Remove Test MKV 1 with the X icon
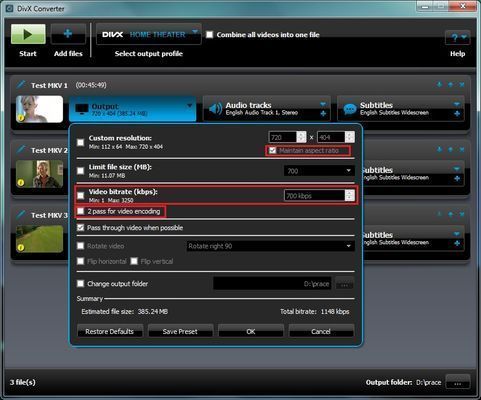 (462, 85)
